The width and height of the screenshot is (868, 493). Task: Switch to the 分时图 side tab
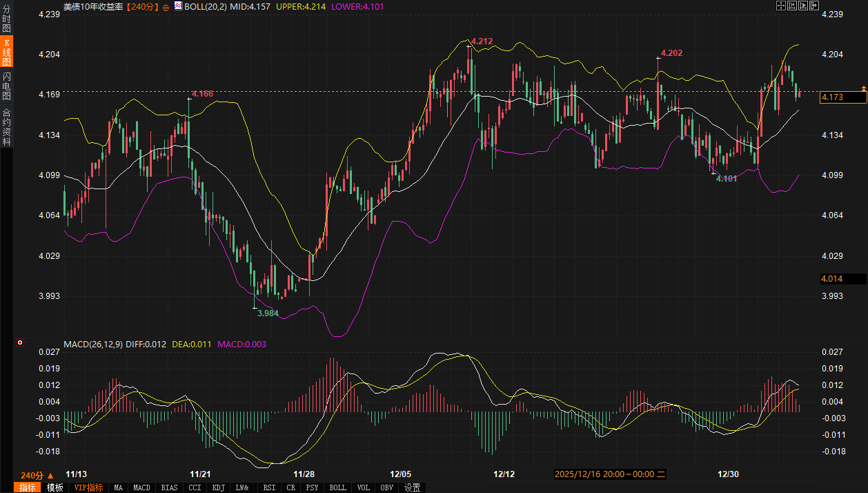click(6, 19)
